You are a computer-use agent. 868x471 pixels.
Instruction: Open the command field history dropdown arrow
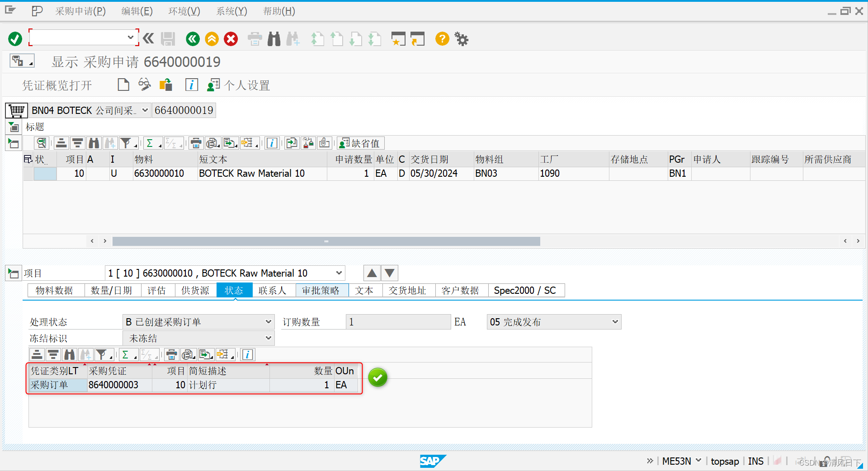pyautogui.click(x=130, y=38)
